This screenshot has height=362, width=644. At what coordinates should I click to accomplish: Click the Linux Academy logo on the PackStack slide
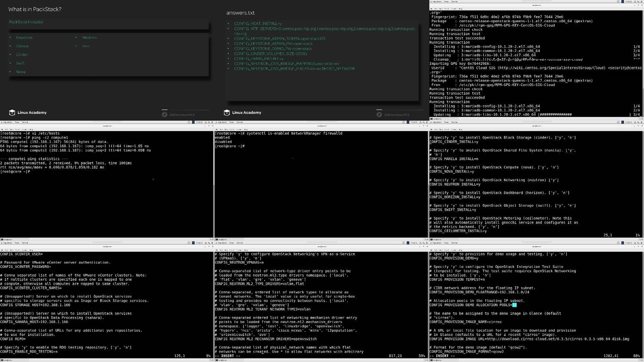coord(28,113)
